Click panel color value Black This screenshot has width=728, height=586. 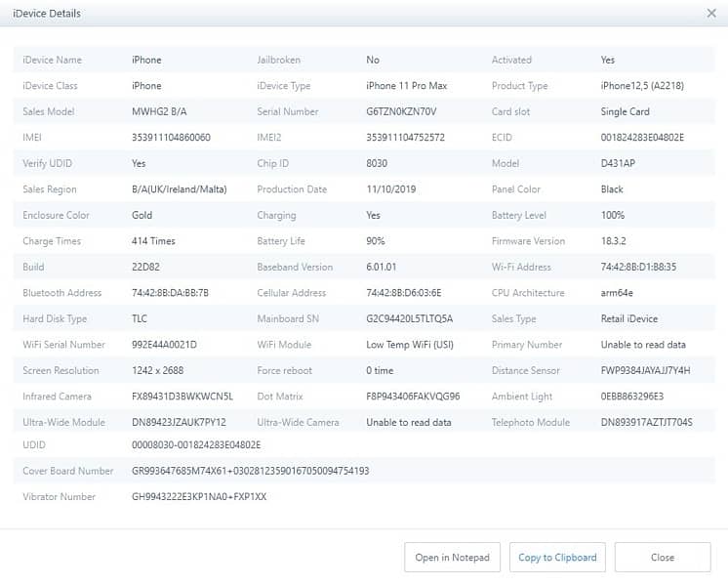pos(612,189)
